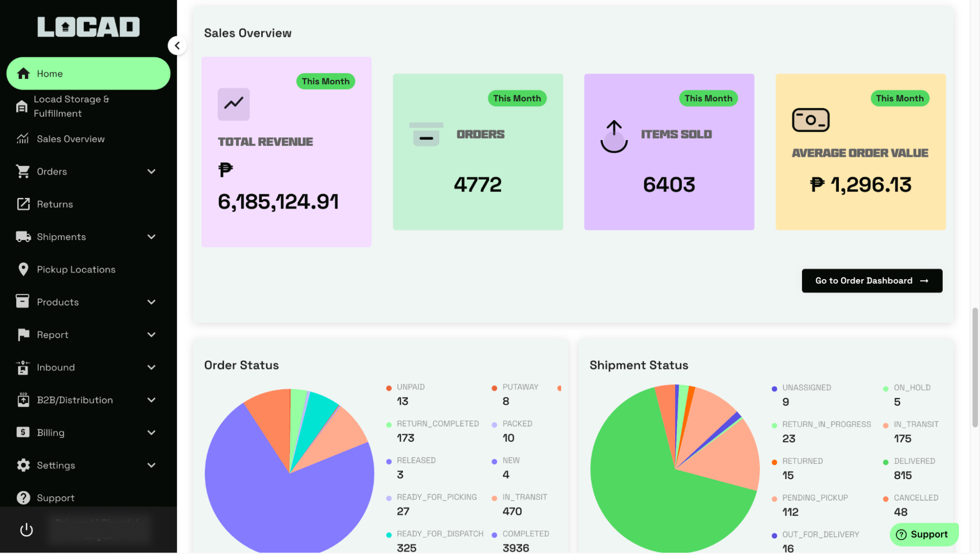Viewport: 980px width, 554px height.
Task: Click the Returns icon in sidebar
Action: [23, 204]
